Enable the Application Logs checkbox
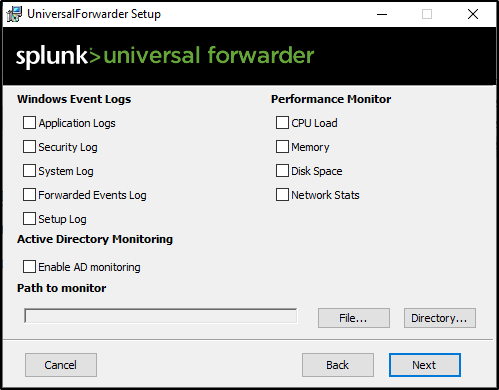Screen dimensions: 499x390 pos(29,123)
